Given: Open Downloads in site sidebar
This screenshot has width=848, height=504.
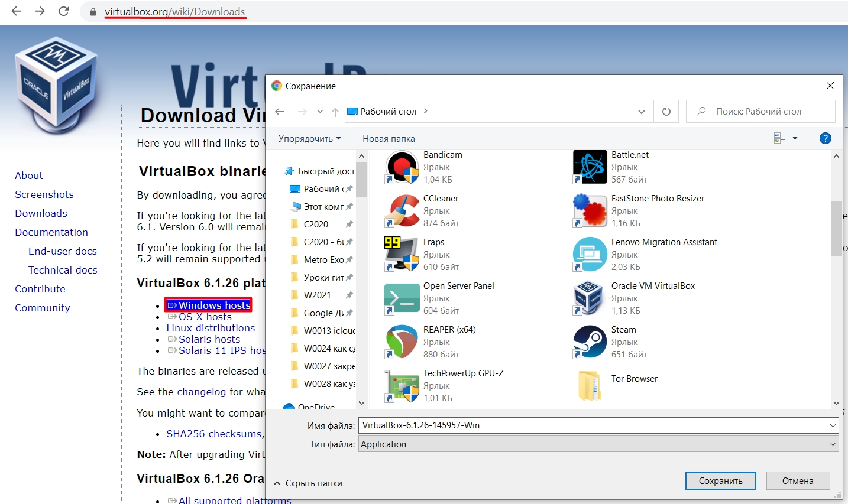Looking at the screenshot, I should 41,213.
